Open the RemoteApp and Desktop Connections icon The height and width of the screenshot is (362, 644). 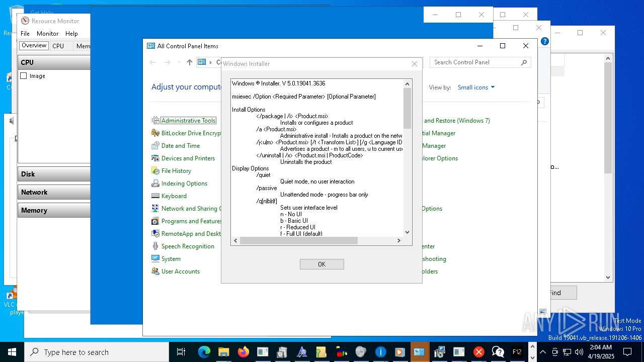(155, 234)
